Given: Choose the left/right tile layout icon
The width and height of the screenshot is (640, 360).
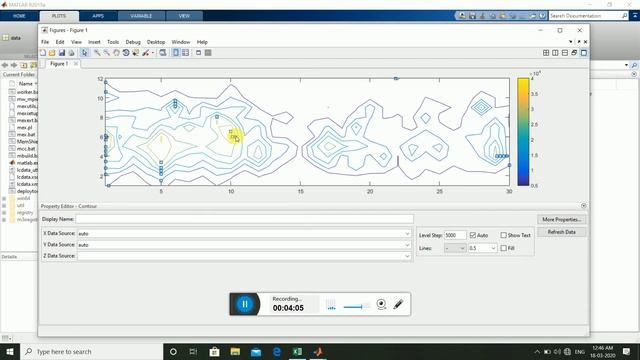Looking at the screenshot, I should coord(556,53).
